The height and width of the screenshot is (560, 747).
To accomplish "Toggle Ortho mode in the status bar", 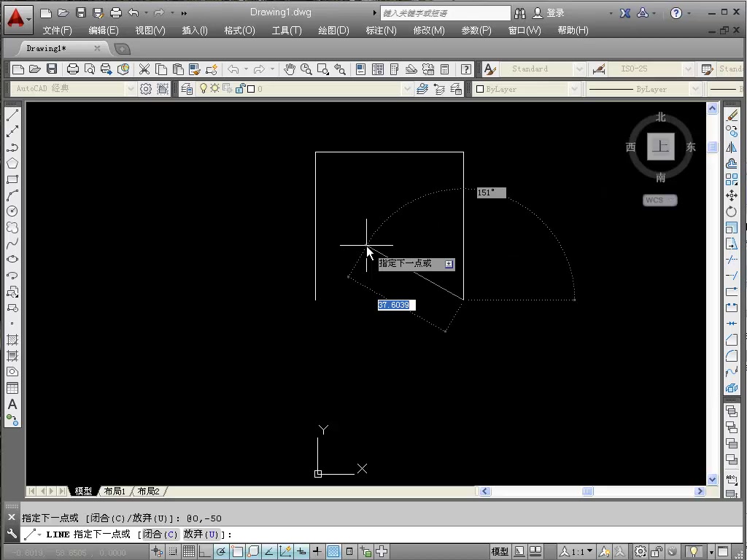I will tap(205, 551).
